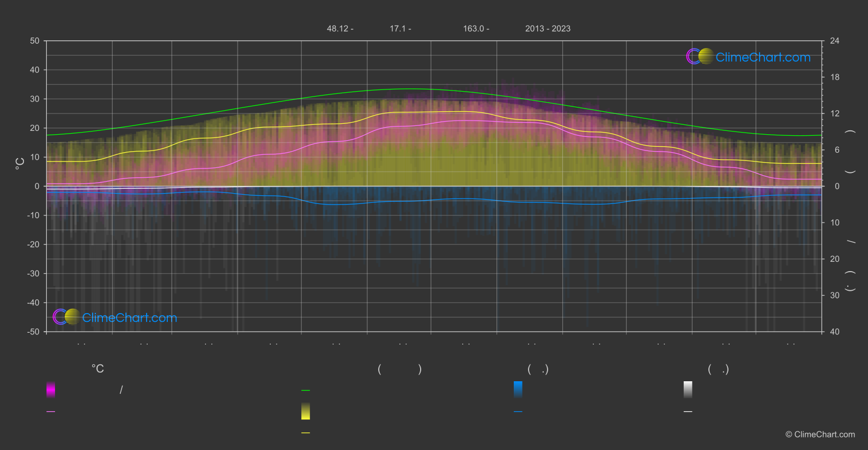Click the ClimeChart.com logo icon at bottom left

66,317
